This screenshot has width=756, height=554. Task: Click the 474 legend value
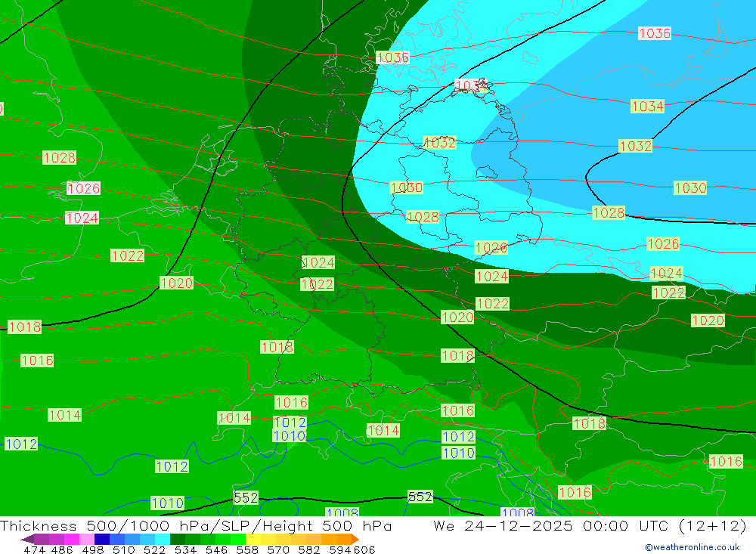(34, 549)
